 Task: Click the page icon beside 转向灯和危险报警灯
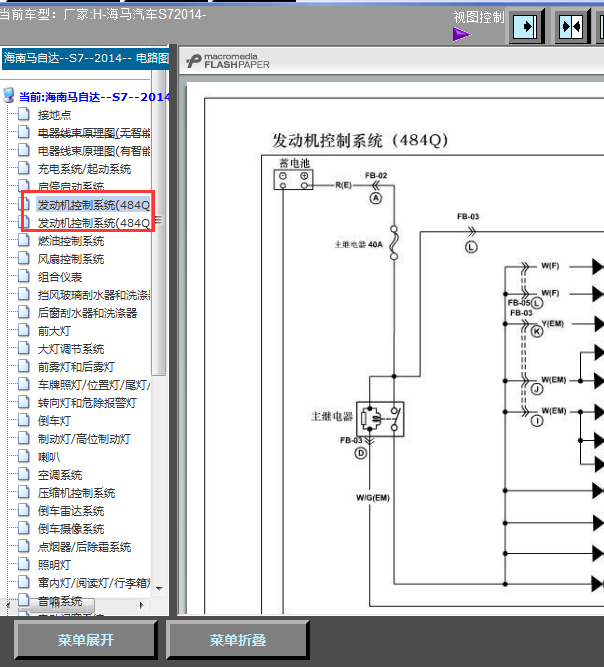tap(24, 402)
